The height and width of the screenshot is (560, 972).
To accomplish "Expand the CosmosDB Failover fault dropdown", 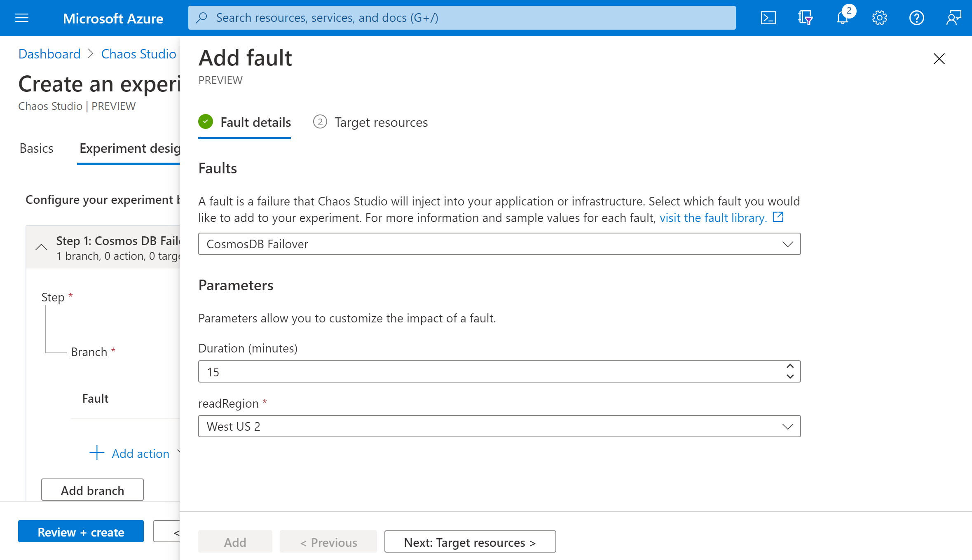I will pyautogui.click(x=788, y=244).
